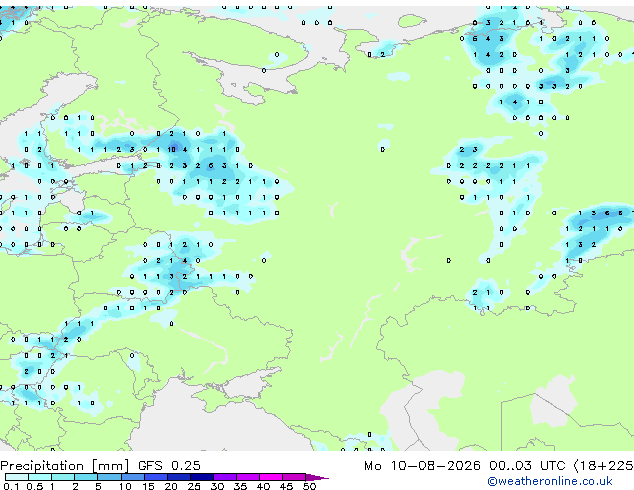Pick the 15–20 mm legend color swatch
This screenshot has height=490, width=634.
point(155,477)
